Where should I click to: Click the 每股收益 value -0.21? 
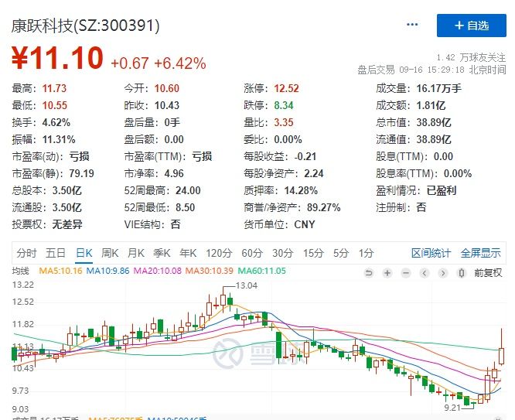click(x=305, y=156)
